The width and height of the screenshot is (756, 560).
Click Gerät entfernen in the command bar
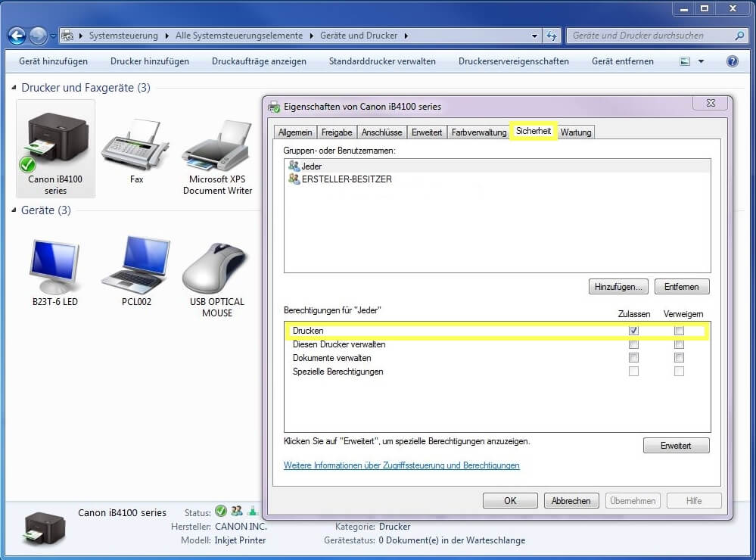click(x=623, y=61)
